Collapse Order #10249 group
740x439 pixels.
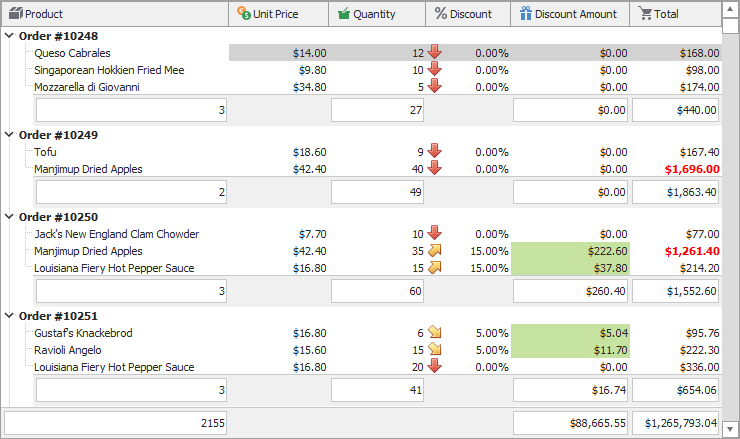(x=10, y=135)
